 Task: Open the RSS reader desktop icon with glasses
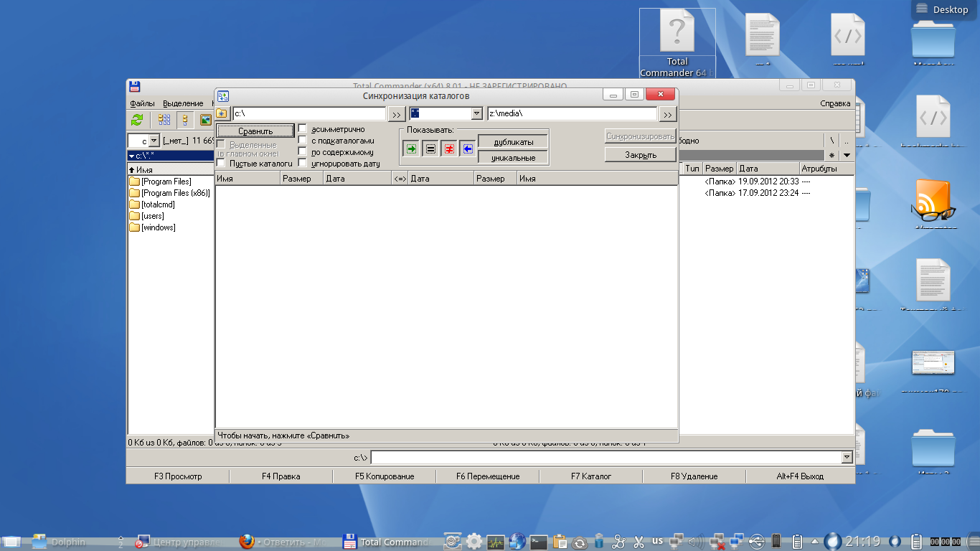pyautogui.click(x=933, y=200)
